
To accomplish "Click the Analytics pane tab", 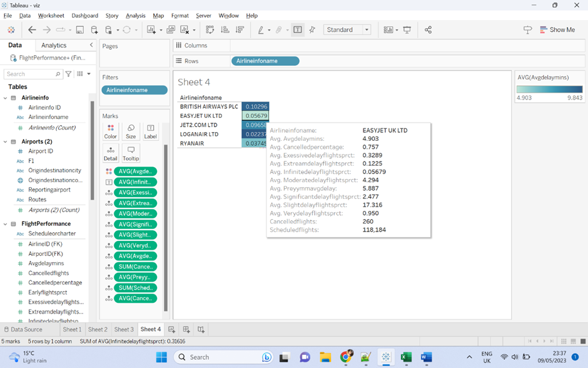I will click(x=54, y=44).
